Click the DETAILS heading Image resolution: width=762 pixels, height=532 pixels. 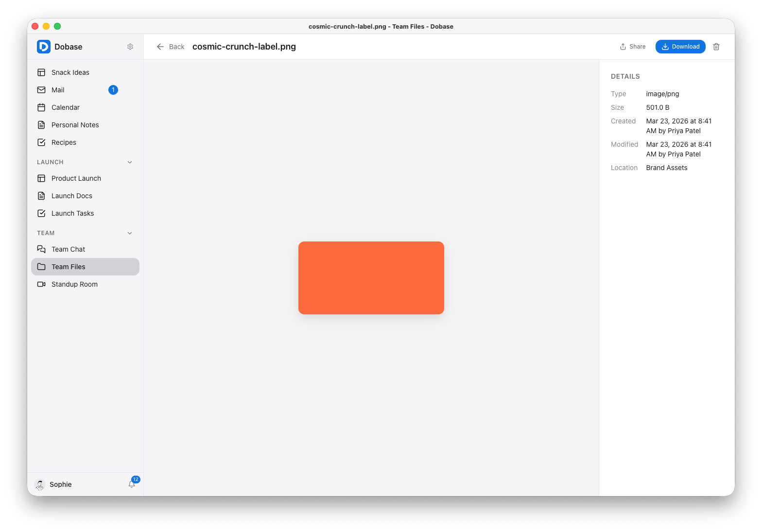click(x=625, y=76)
